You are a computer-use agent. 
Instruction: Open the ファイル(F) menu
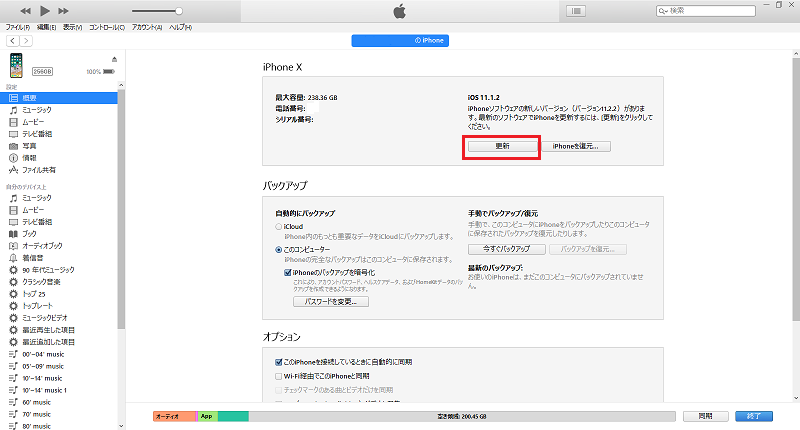pos(18,28)
